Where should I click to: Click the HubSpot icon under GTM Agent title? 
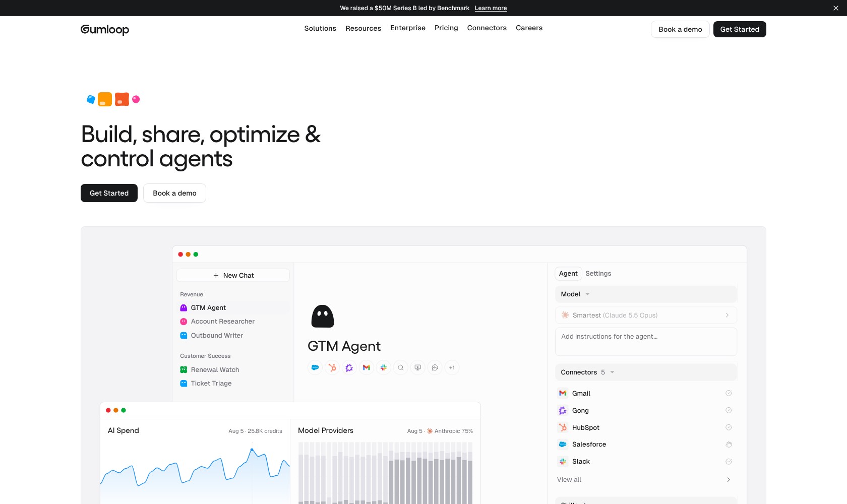coord(332,367)
